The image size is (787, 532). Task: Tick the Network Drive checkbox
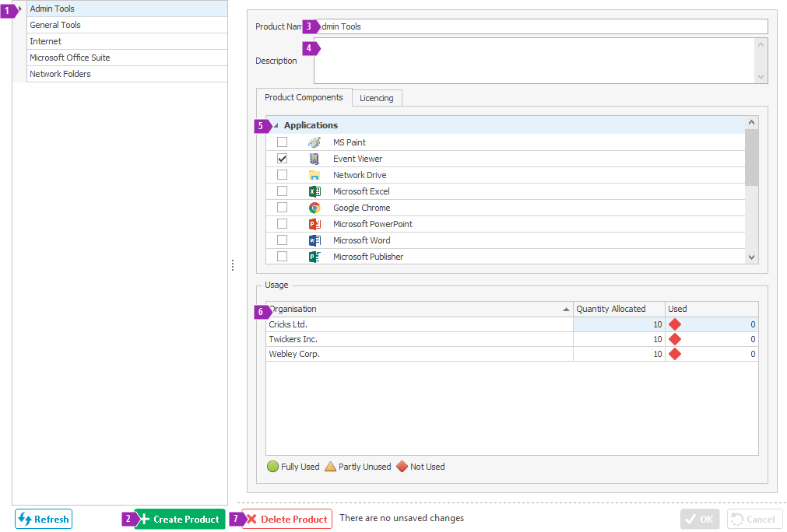coord(282,175)
